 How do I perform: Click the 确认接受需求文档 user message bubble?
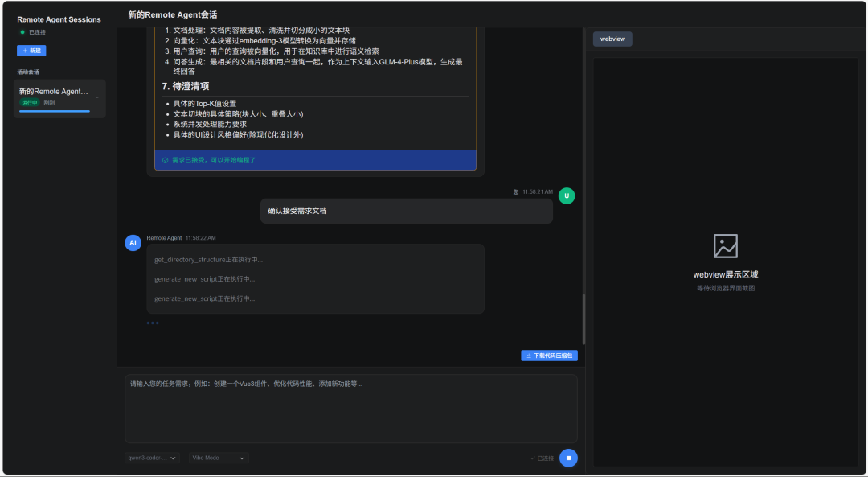click(x=406, y=211)
